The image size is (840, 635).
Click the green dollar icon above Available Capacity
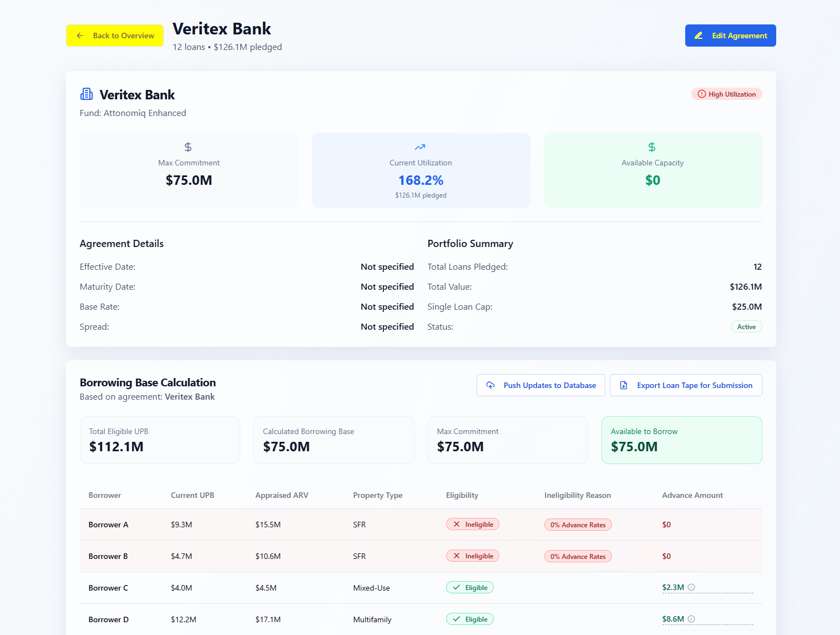click(652, 147)
